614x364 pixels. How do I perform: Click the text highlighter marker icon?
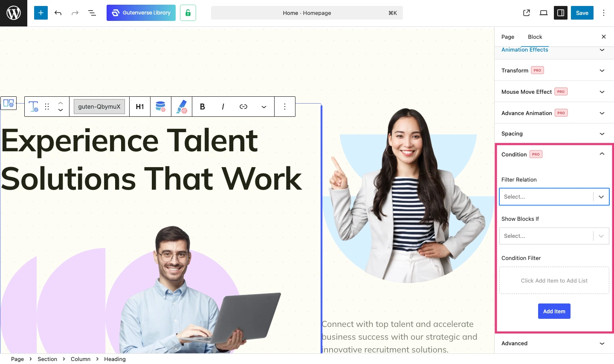click(x=182, y=107)
